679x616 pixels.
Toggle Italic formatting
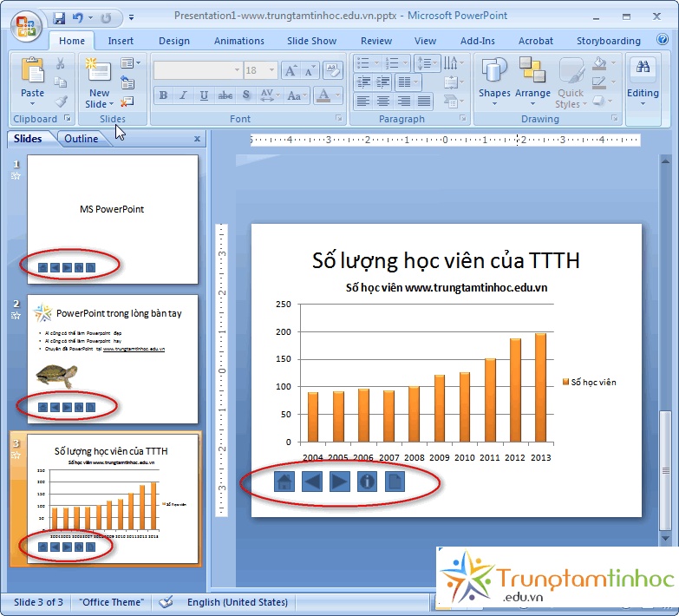tap(183, 95)
